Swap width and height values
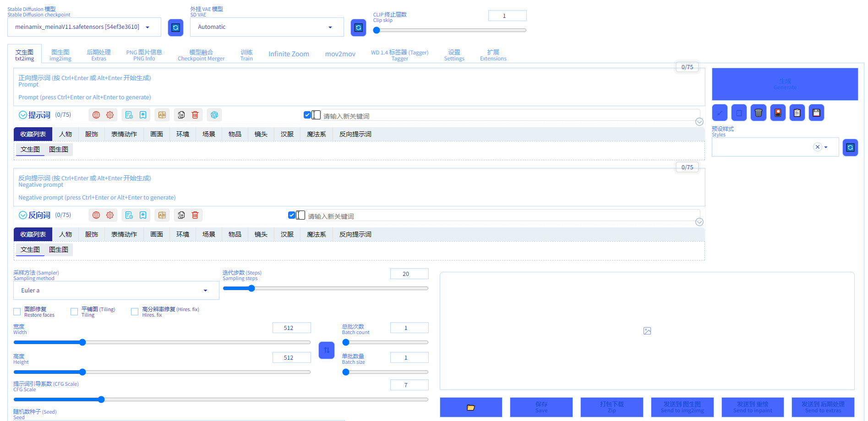 (x=327, y=350)
